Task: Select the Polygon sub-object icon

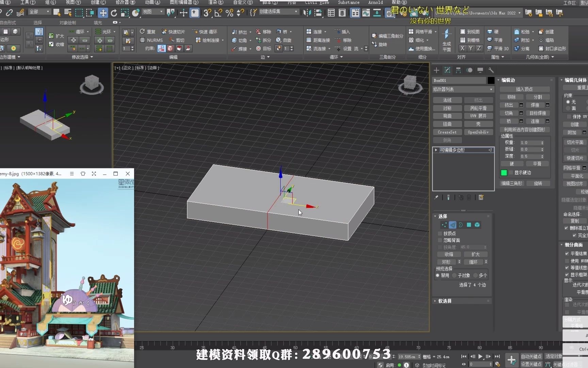Action: [469, 225]
